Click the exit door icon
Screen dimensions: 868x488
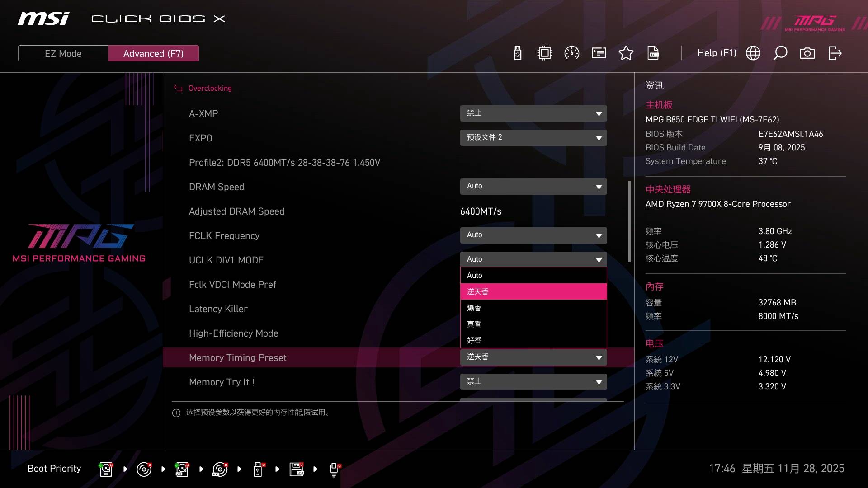click(835, 53)
